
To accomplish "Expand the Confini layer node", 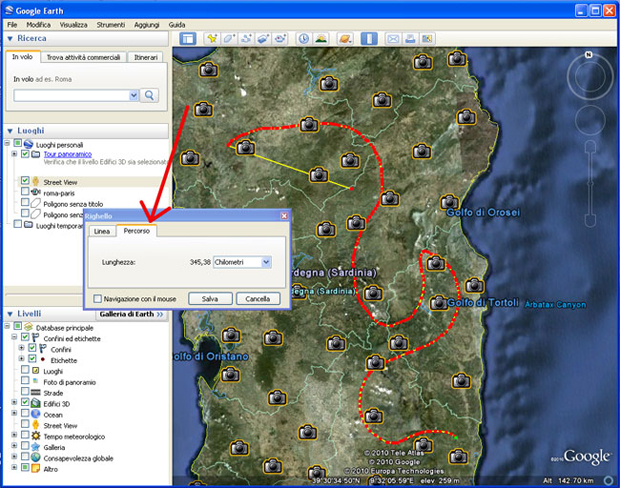I will [22, 348].
